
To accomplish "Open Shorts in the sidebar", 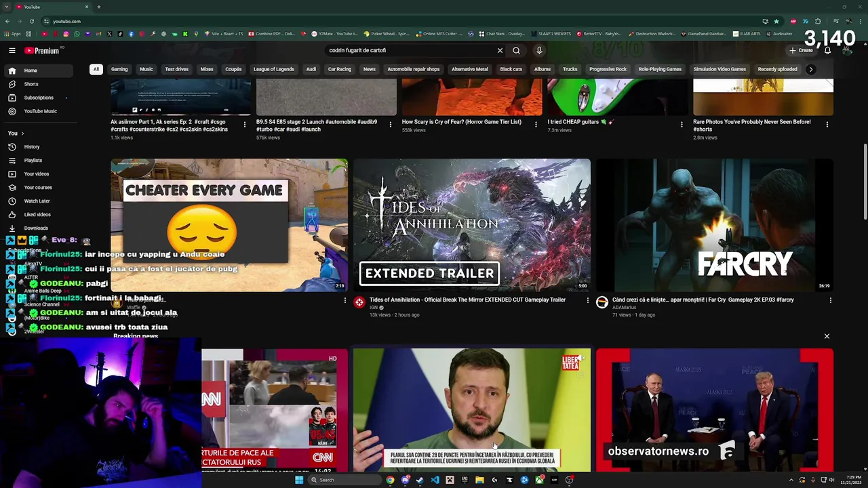I will tap(39, 84).
